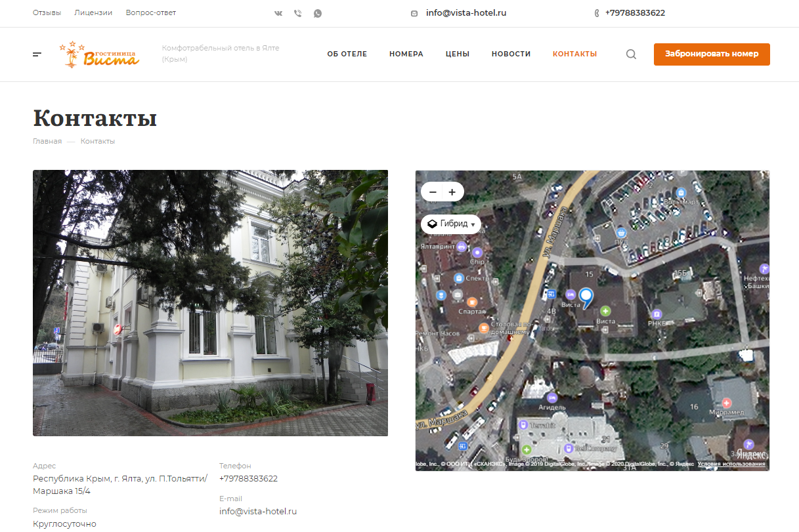
Task: Click the blue location pin on map
Action: click(x=586, y=298)
